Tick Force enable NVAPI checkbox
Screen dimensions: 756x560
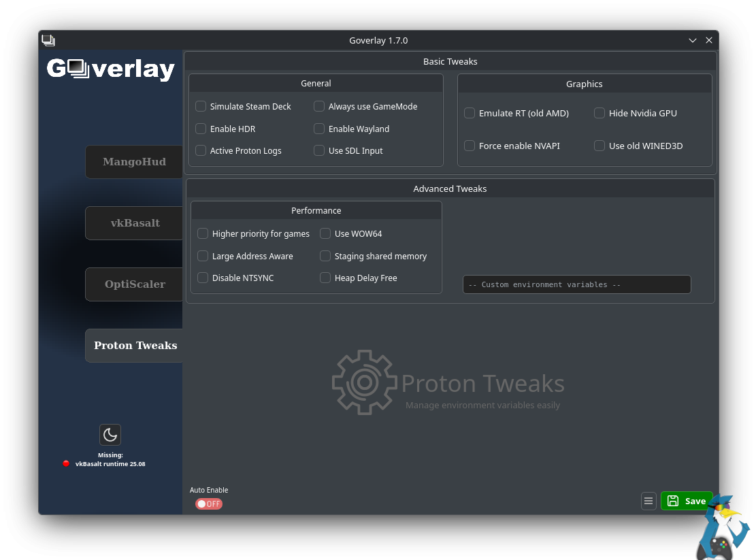click(470, 146)
